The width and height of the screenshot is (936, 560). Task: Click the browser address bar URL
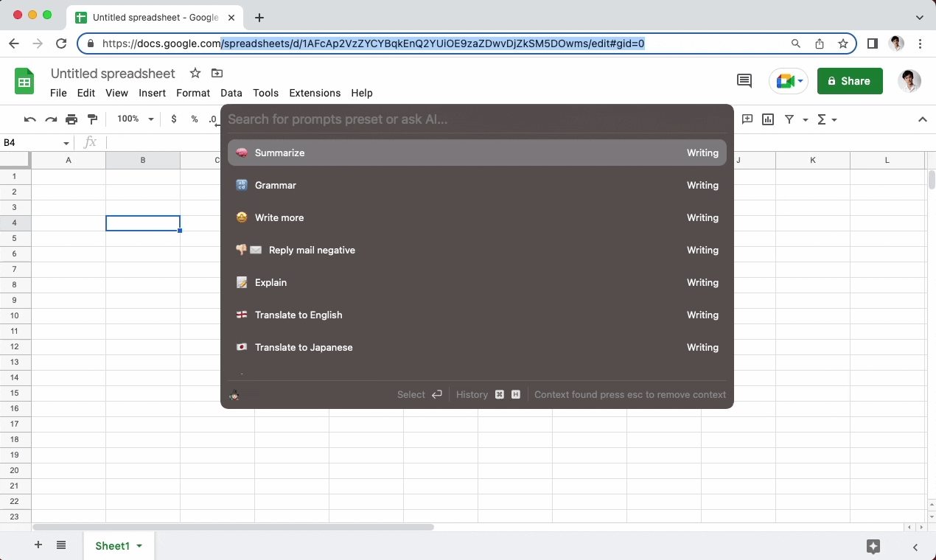[373, 43]
